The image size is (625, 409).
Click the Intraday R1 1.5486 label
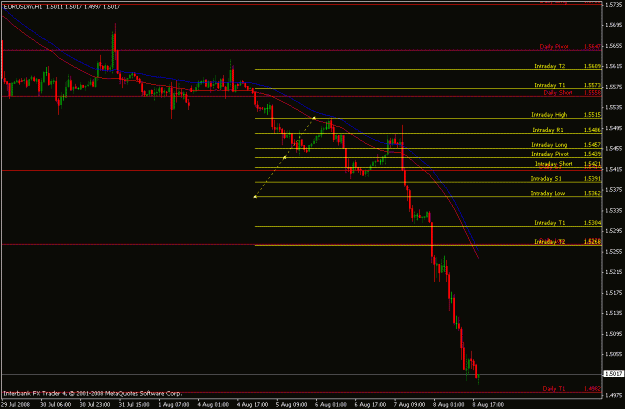point(567,130)
